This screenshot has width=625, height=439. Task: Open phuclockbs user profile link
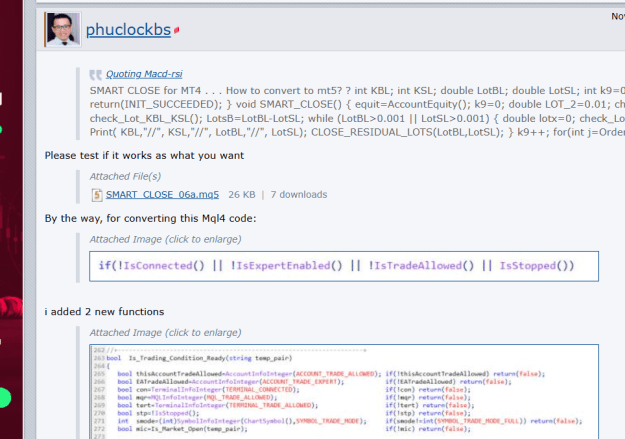[x=128, y=30]
